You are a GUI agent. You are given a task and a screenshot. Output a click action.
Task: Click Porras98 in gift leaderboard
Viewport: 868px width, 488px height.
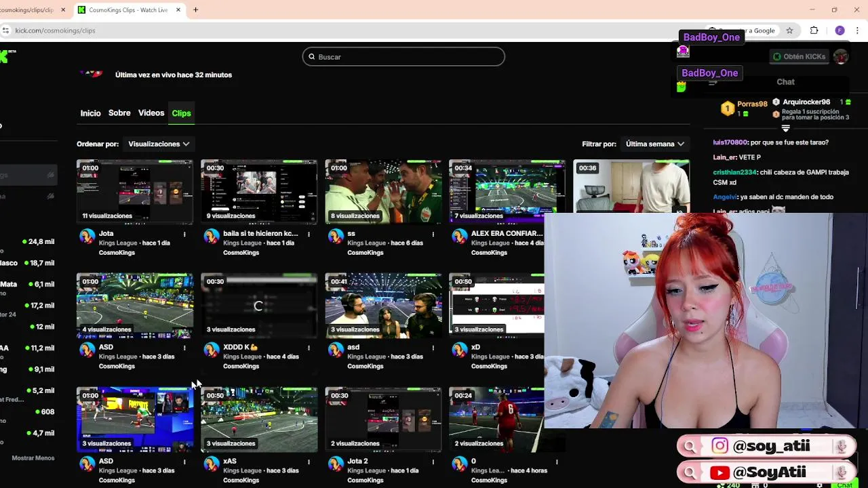pyautogui.click(x=752, y=104)
